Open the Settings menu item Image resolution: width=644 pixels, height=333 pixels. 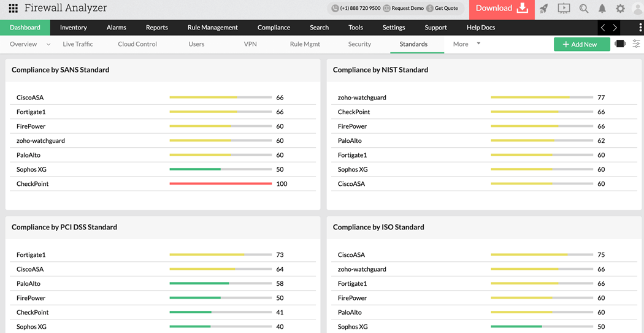click(394, 28)
